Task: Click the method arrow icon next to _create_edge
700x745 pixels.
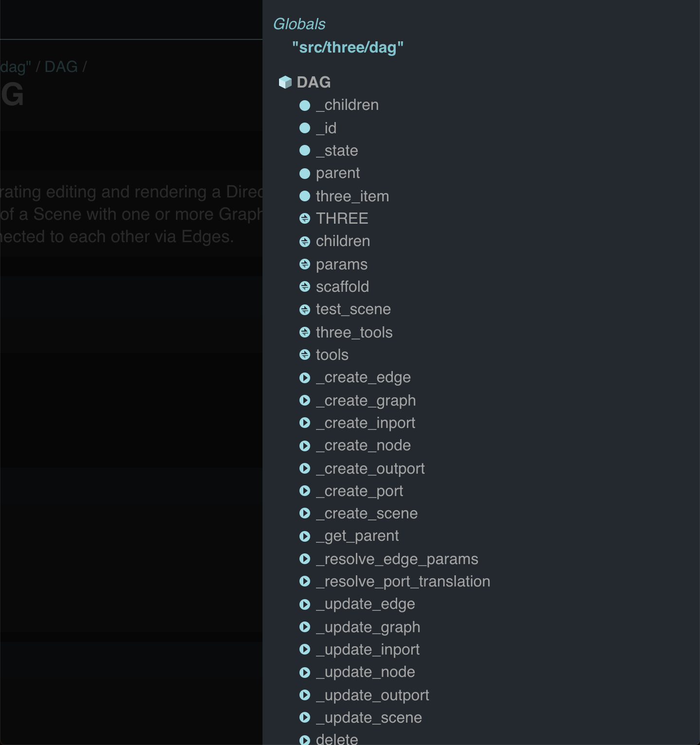Action: (305, 377)
